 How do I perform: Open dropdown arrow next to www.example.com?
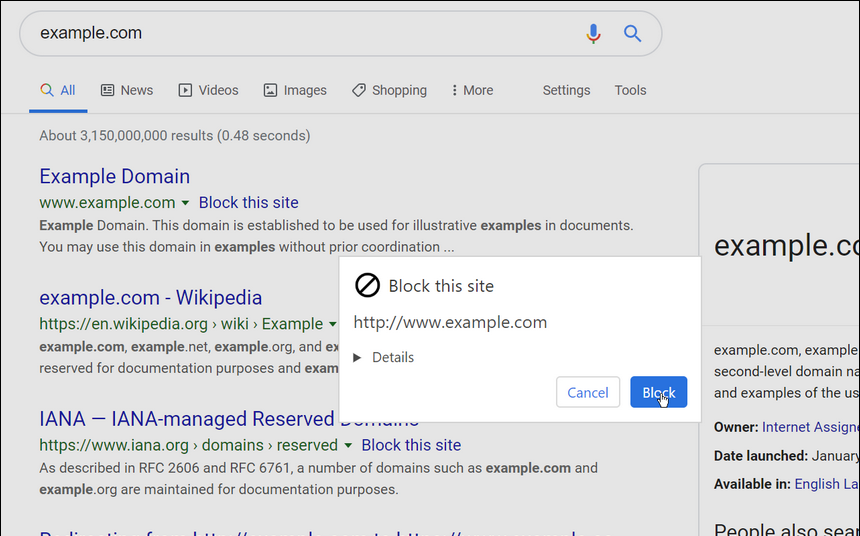(185, 203)
